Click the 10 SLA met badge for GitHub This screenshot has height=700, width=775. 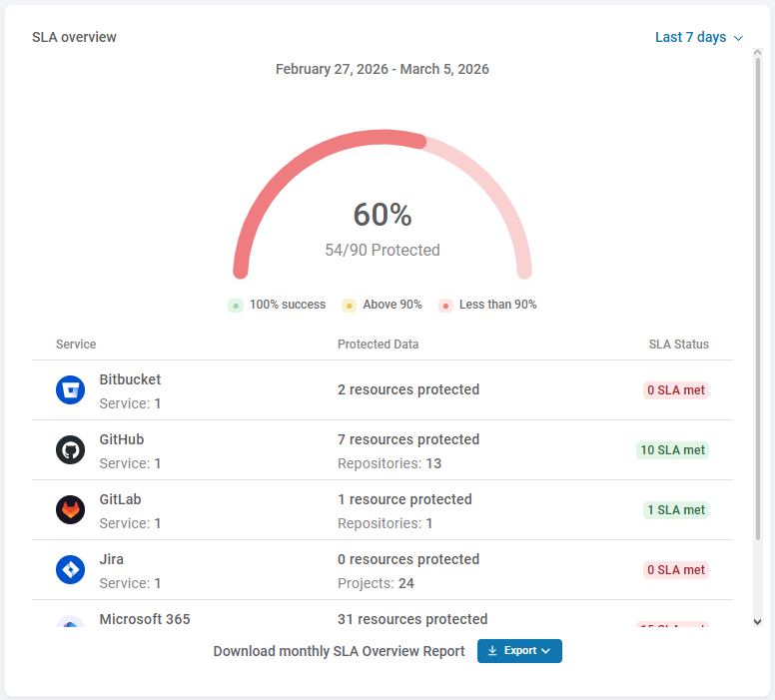point(672,450)
